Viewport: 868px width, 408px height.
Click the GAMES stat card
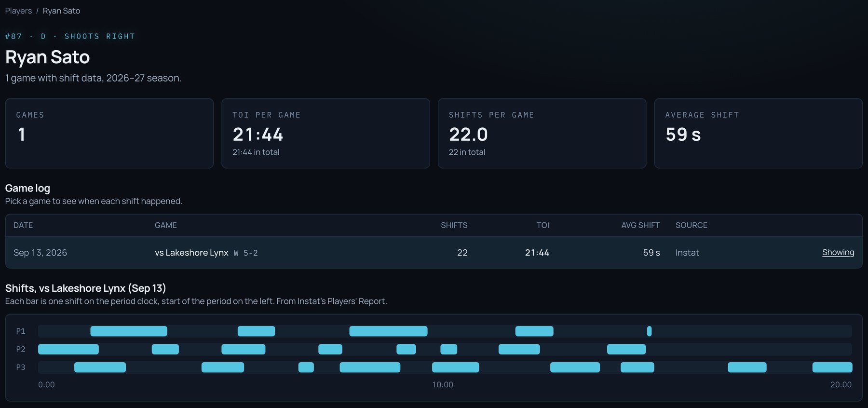click(109, 134)
